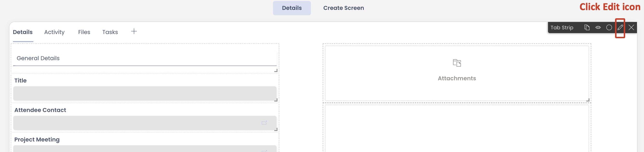Open Attendee Contact lookup link icon
The height and width of the screenshot is (152, 644).
tap(264, 123)
